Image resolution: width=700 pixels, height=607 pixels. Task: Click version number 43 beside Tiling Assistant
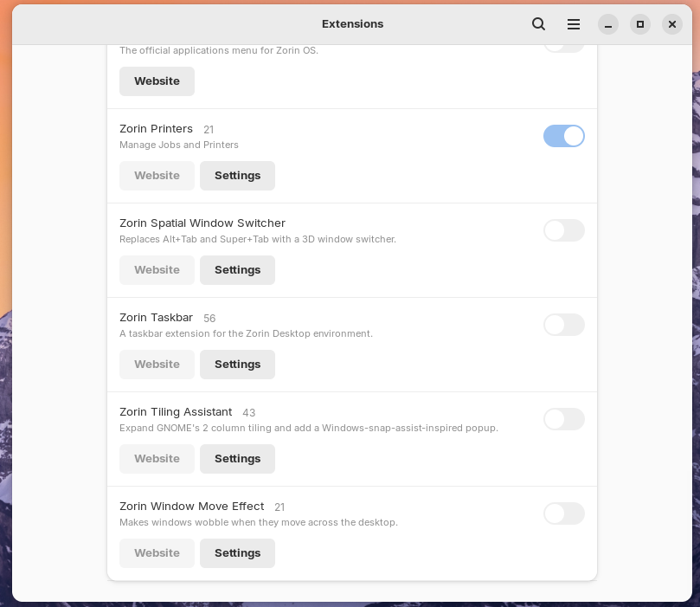[248, 413]
